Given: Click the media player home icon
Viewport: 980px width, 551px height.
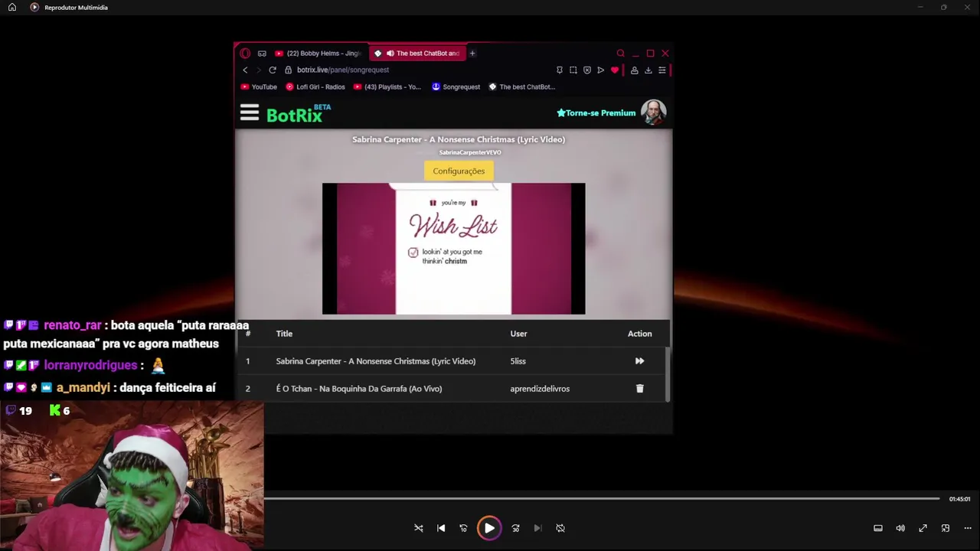Looking at the screenshot, I should pos(12,7).
